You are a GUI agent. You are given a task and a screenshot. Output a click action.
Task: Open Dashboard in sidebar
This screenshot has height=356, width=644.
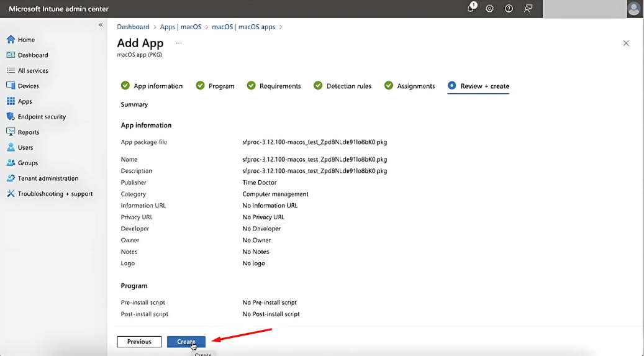[x=27, y=55]
